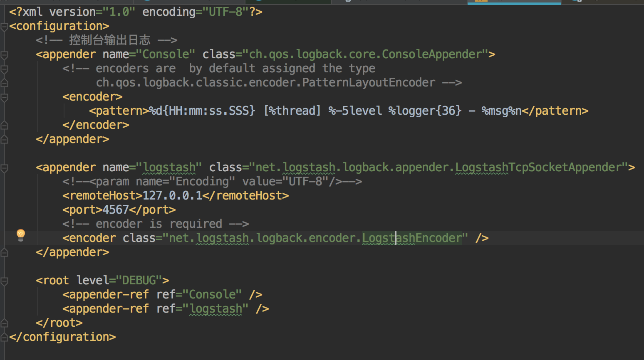The width and height of the screenshot is (644, 360).
Task: Click the yellow lightbulb quick-fix icon
Action: point(20,235)
